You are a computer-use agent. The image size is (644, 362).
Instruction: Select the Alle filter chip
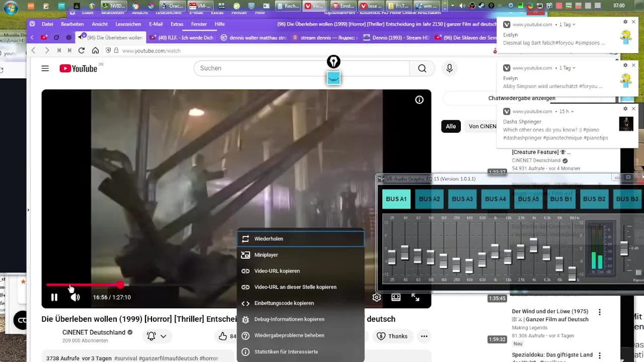click(x=451, y=126)
